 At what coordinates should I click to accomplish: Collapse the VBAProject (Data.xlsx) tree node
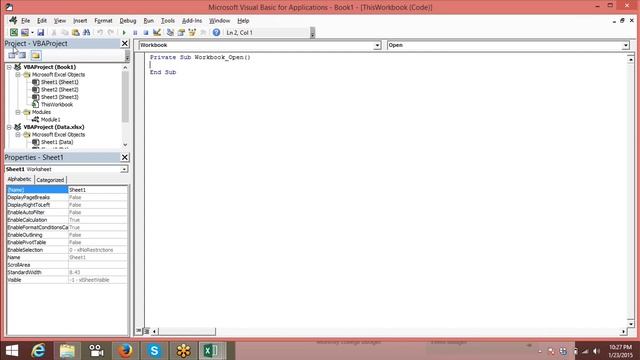point(9,127)
